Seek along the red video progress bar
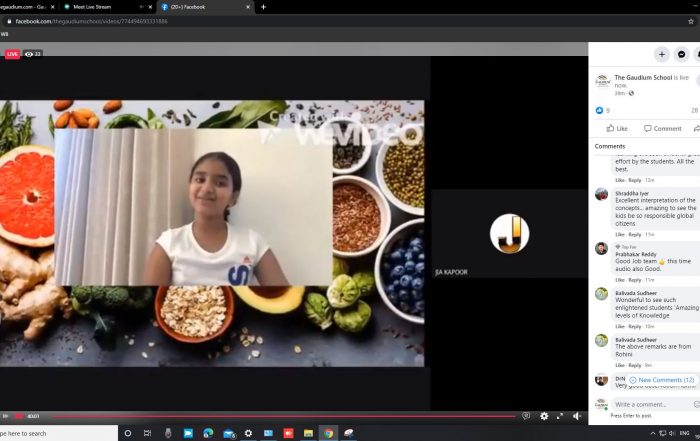The image size is (700, 441). [x=283, y=416]
